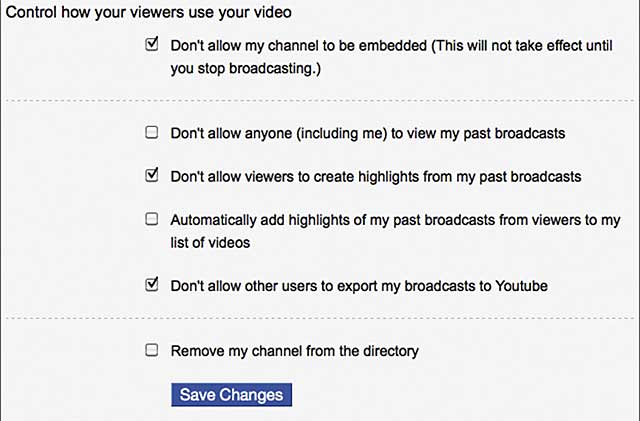Click the dashed divider below the embedding option
Viewport: 640px width, 421px height.
[x=320, y=100]
